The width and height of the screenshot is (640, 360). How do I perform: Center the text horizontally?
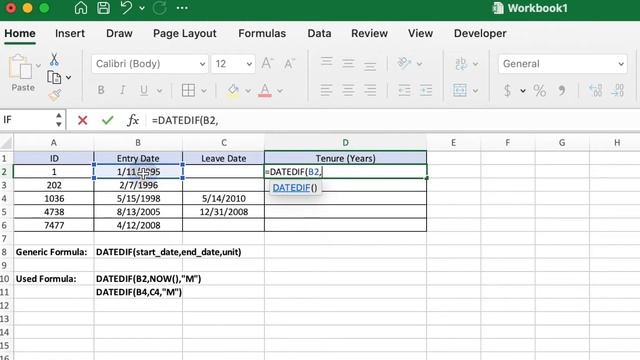(348, 90)
